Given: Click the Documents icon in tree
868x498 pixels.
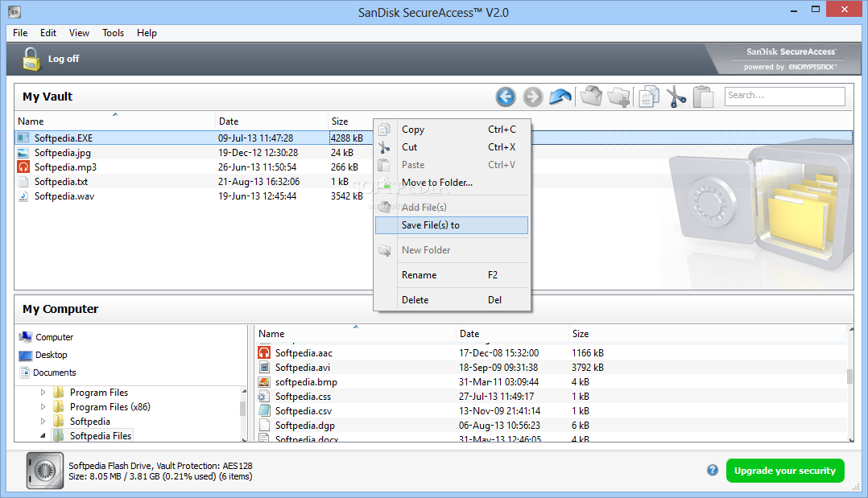Looking at the screenshot, I should [x=24, y=372].
